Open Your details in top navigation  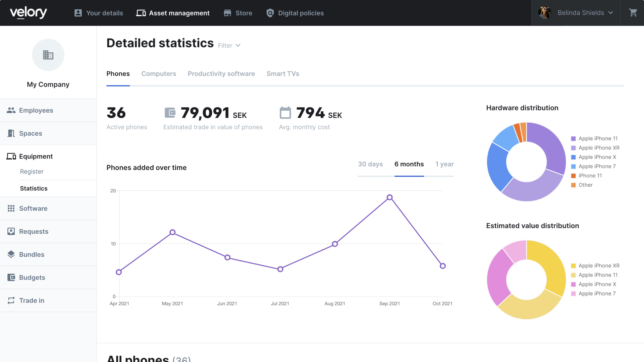point(99,13)
